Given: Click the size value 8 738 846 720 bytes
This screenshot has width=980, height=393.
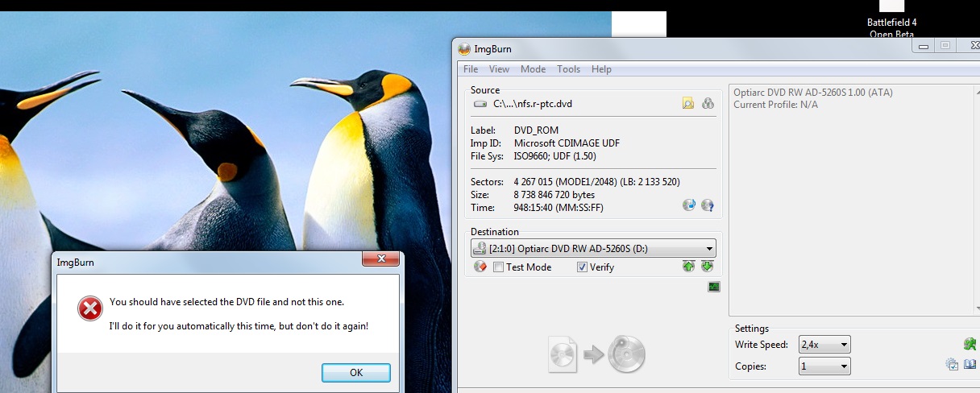Looking at the screenshot, I should pyautogui.click(x=554, y=195).
